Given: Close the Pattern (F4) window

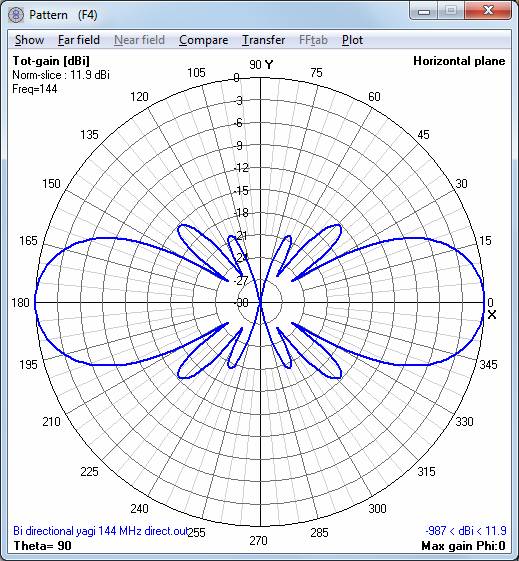Looking at the screenshot, I should pyautogui.click(x=488, y=11).
